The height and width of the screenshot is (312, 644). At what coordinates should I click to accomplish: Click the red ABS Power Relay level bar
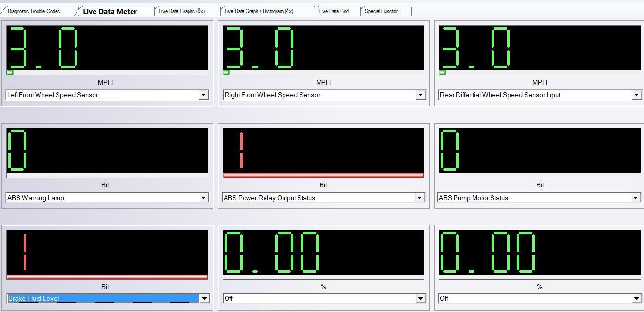(323, 175)
